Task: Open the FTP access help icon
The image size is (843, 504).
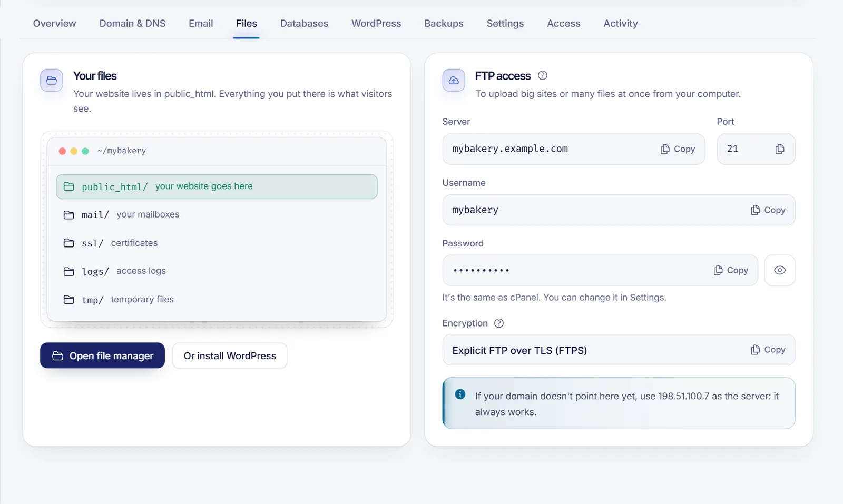Action: [543, 75]
